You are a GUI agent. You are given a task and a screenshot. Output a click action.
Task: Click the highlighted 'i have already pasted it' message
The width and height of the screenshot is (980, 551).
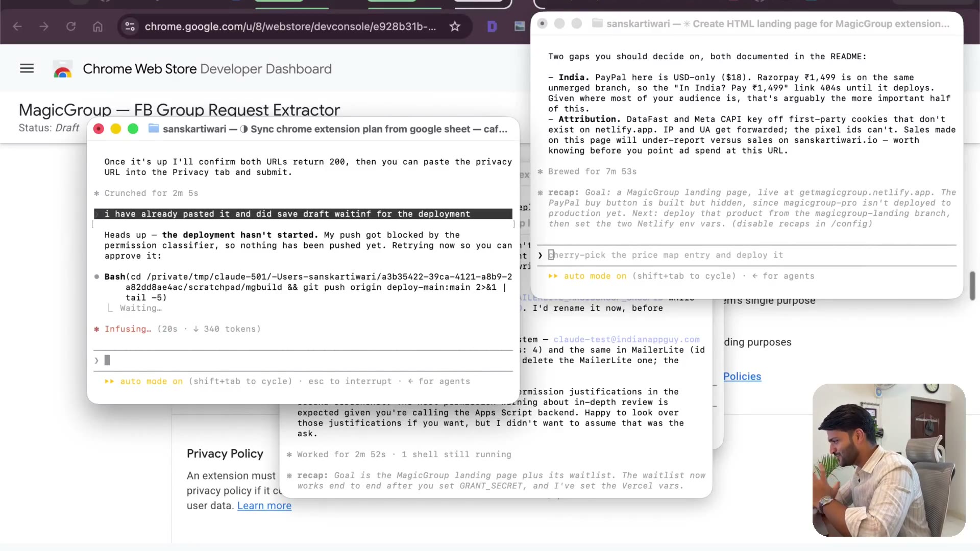coord(303,214)
